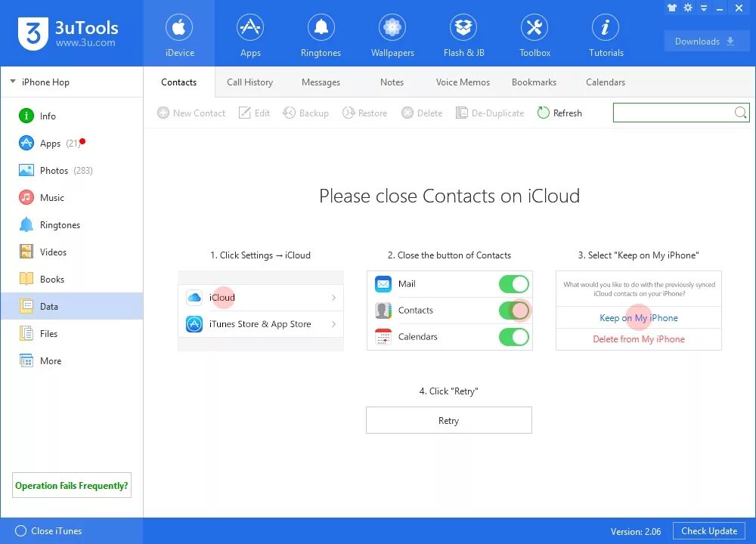Image resolution: width=756 pixels, height=544 pixels.
Task: Open the Ringtones bell icon in top bar
Action: [321, 27]
